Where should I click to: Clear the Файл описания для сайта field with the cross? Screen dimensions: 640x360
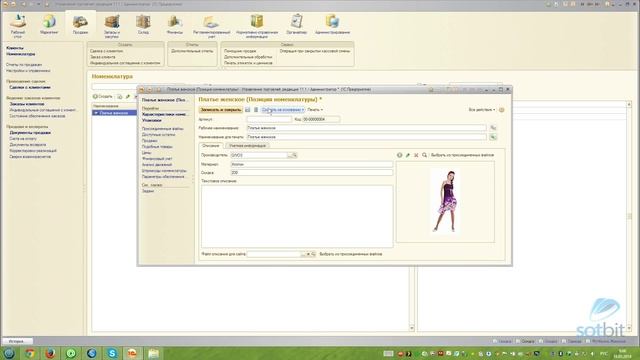309,254
